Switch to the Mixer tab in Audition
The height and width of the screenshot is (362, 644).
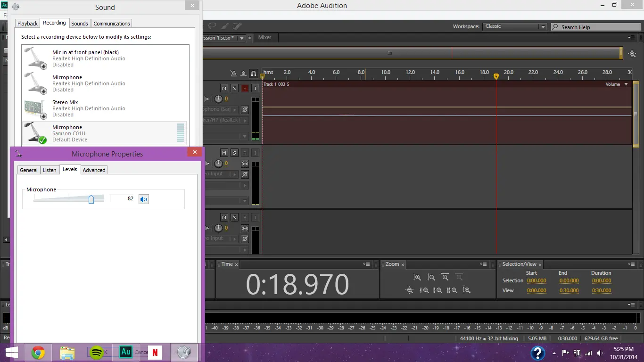coord(264,38)
